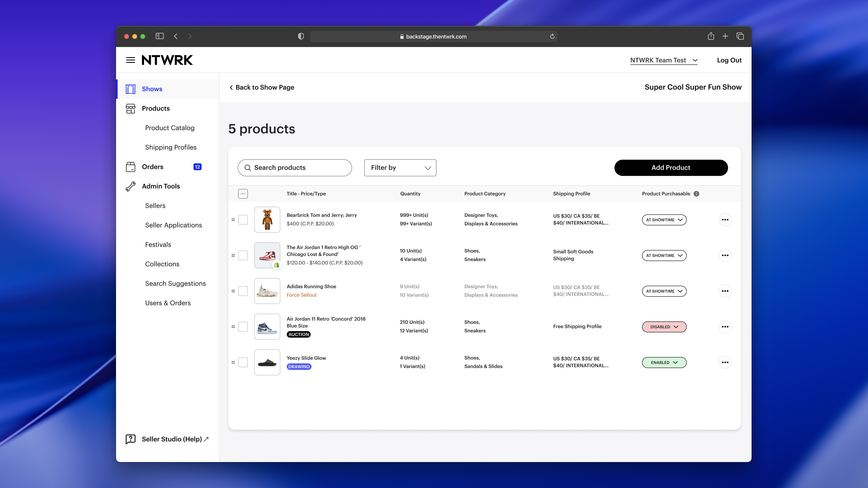Toggle the select-all checkbox in table header
This screenshot has width=868, height=488.
[243, 194]
